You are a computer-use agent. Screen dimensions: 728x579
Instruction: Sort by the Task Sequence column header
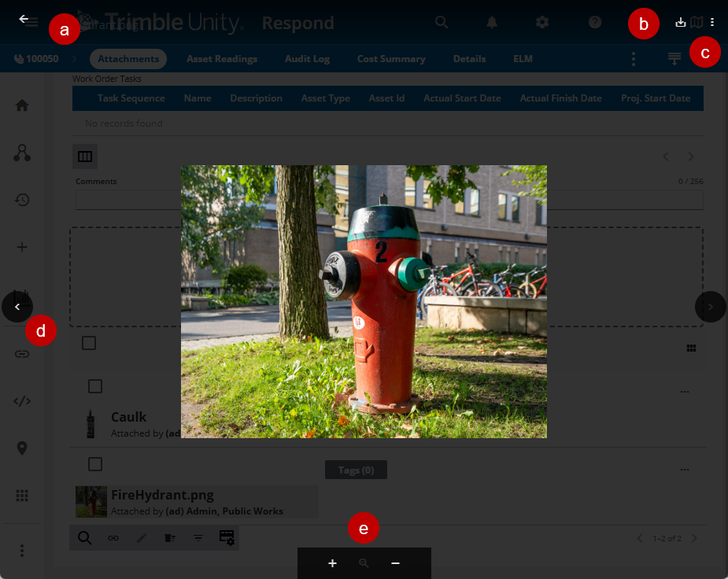[x=131, y=98]
